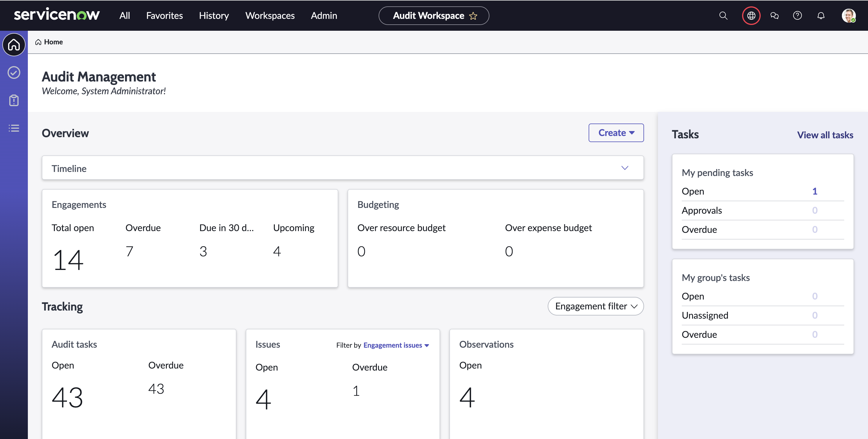
Task: Click the globe scope selector icon
Action: (x=751, y=15)
